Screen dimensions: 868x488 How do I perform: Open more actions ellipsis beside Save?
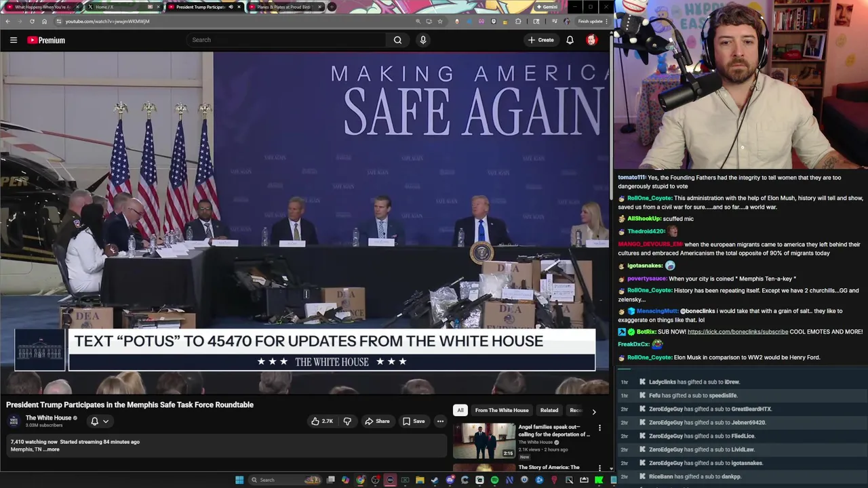(440, 421)
